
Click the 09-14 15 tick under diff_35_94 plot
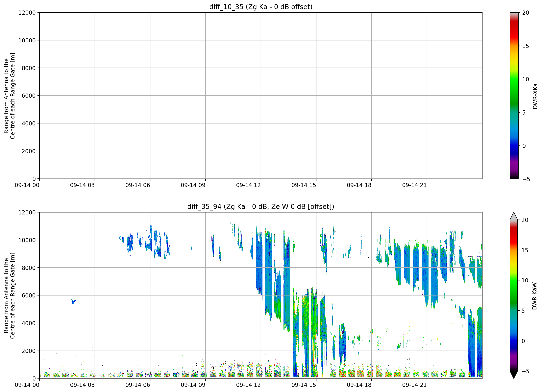[x=304, y=385]
